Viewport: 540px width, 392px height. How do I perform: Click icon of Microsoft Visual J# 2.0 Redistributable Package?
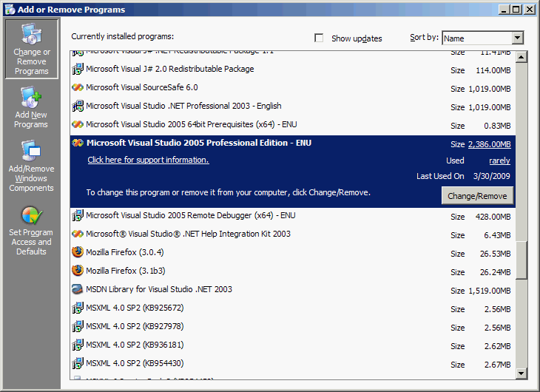[78, 69]
